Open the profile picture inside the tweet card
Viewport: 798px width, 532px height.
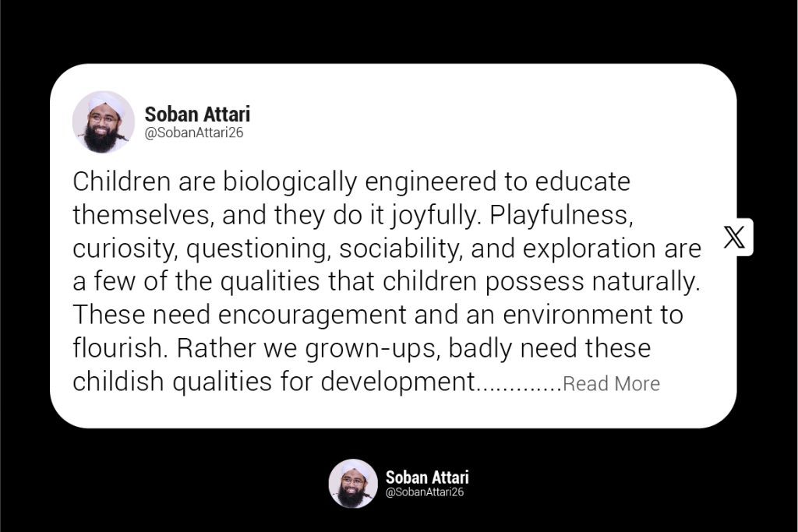coord(104,122)
